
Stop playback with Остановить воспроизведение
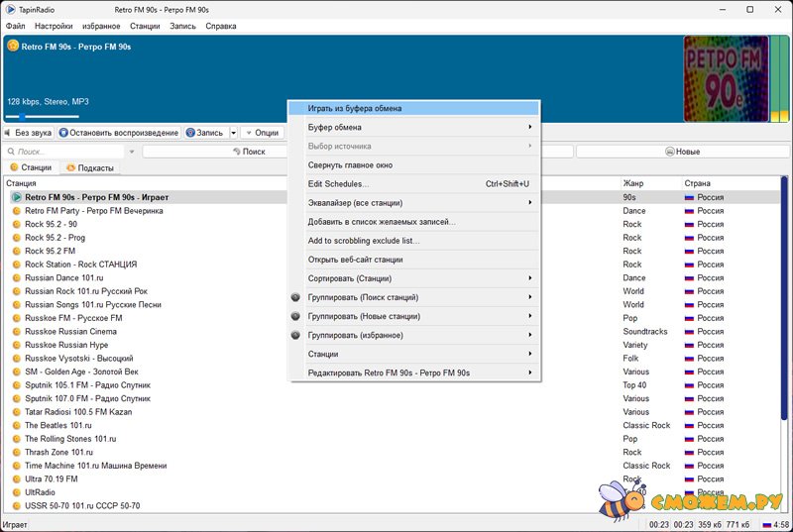tap(118, 133)
